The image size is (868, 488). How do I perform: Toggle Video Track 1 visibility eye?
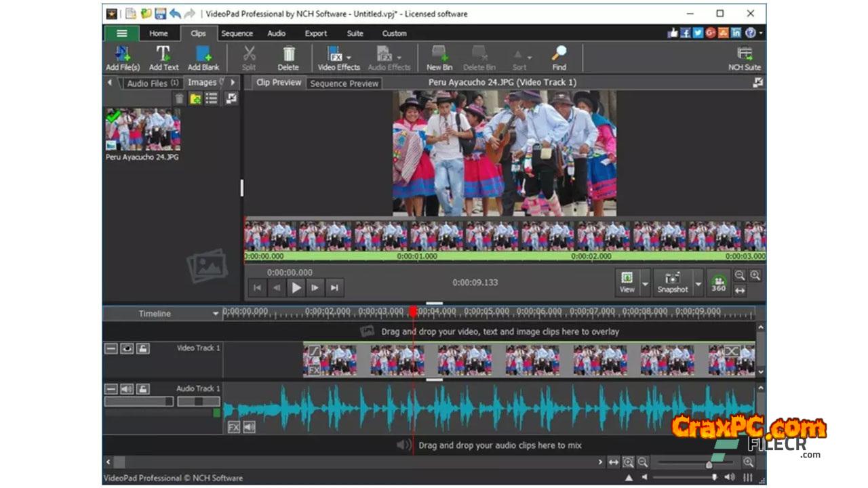pos(127,348)
